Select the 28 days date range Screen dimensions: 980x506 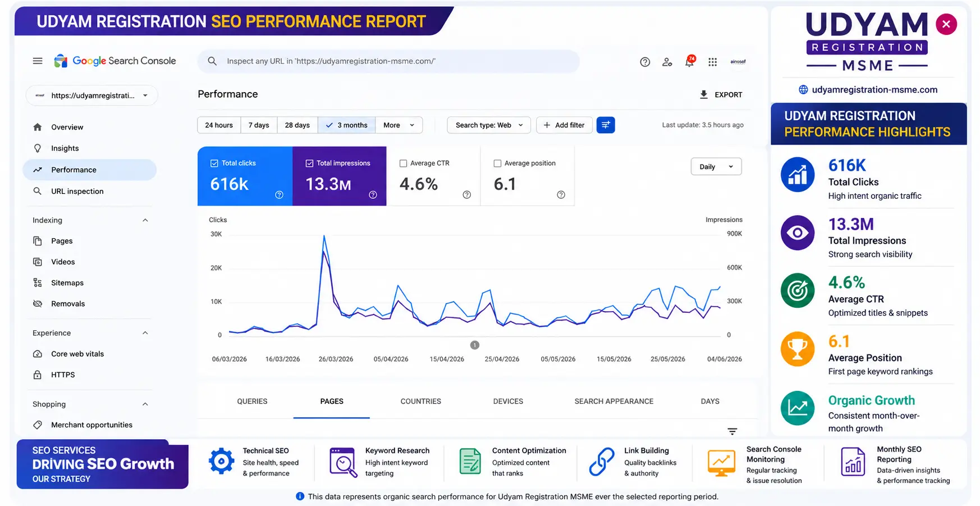[297, 125]
